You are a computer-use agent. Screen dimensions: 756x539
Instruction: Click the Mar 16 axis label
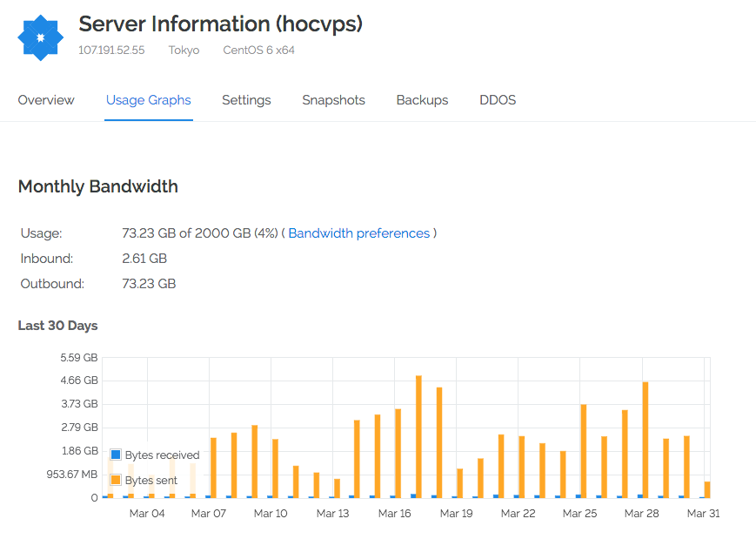tap(394, 514)
